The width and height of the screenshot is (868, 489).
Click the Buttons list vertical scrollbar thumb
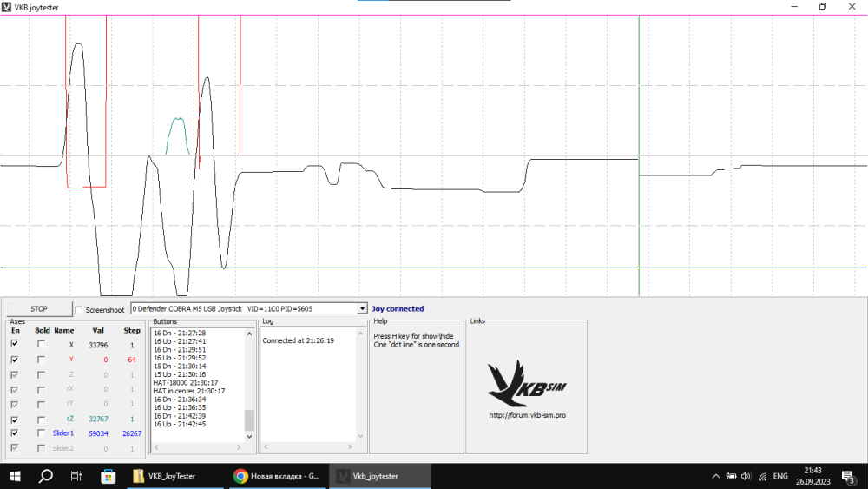tap(249, 420)
